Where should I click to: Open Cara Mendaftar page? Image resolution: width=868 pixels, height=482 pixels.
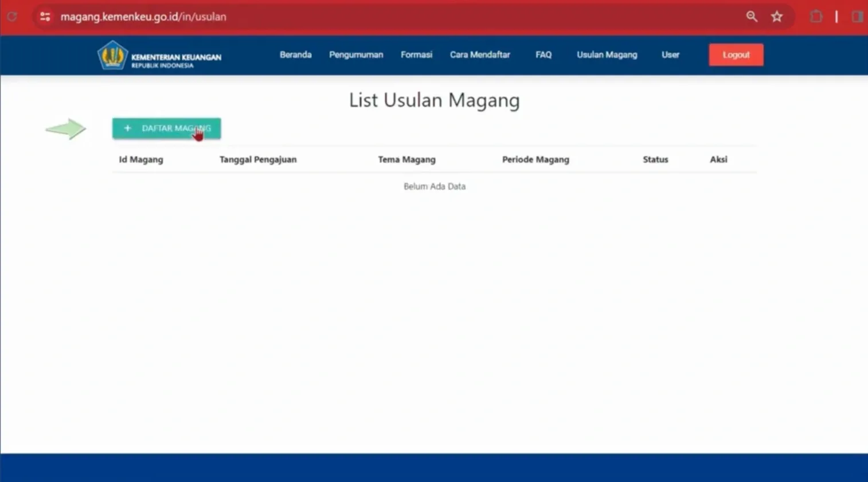tap(480, 55)
